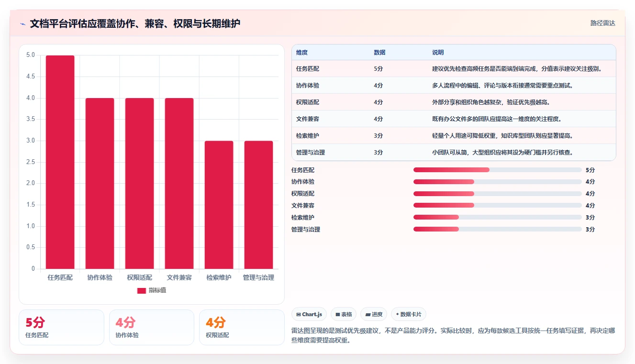This screenshot has height=364, width=635.
Task: Click the 管理与治理 bar in the chart
Action: pyautogui.click(x=258, y=205)
